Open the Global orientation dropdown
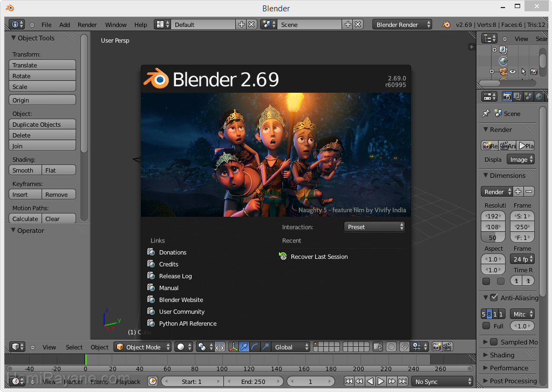 292,347
